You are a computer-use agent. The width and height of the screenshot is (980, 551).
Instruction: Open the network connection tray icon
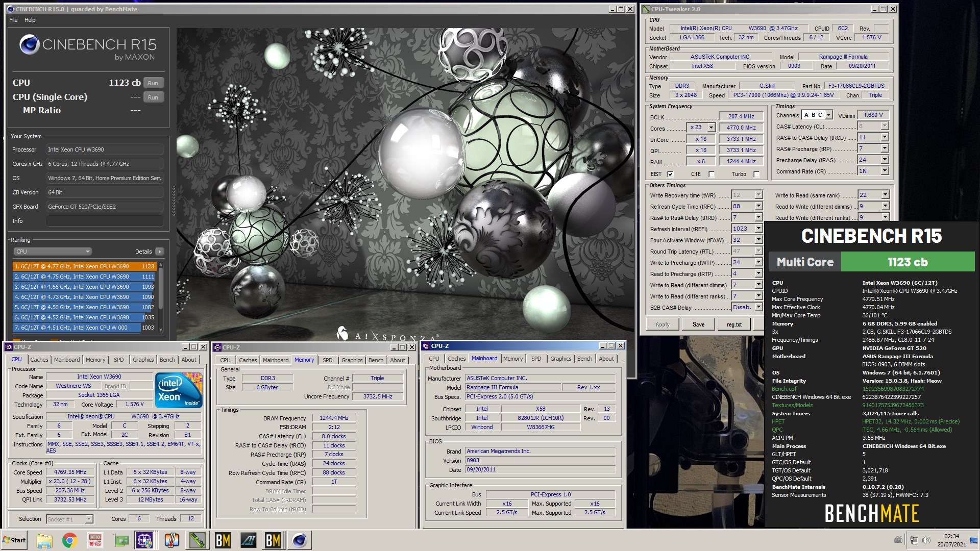[x=914, y=540]
